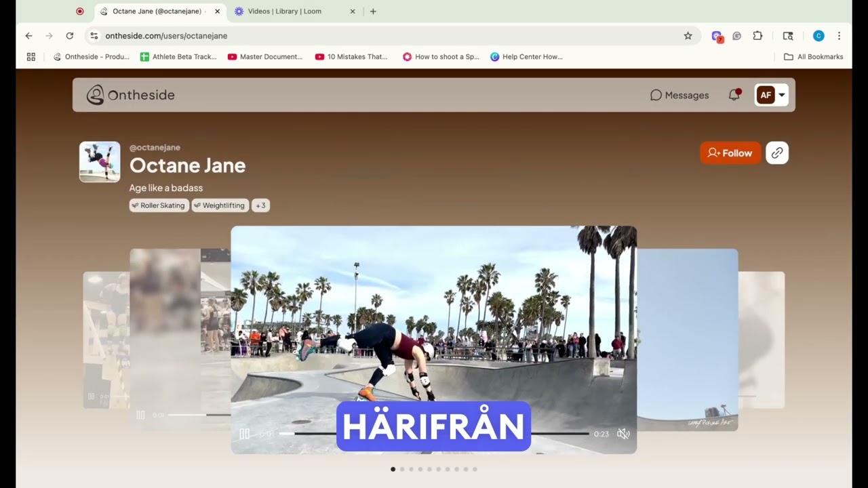Click the red recording indicator tab icon

79,12
